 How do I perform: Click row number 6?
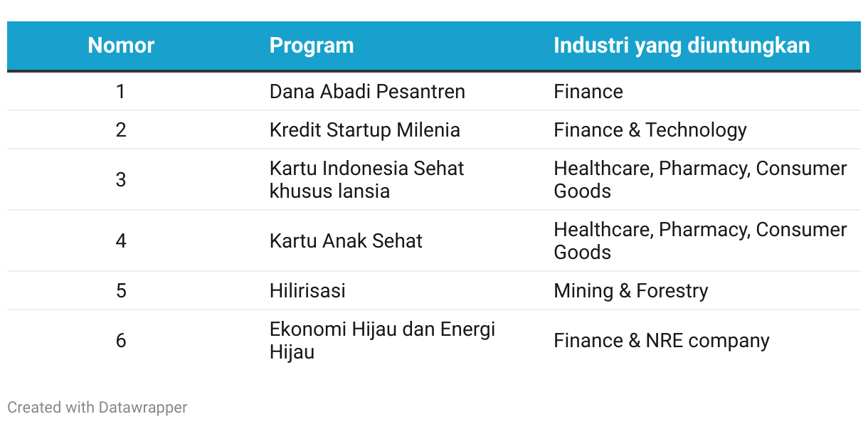click(x=121, y=341)
